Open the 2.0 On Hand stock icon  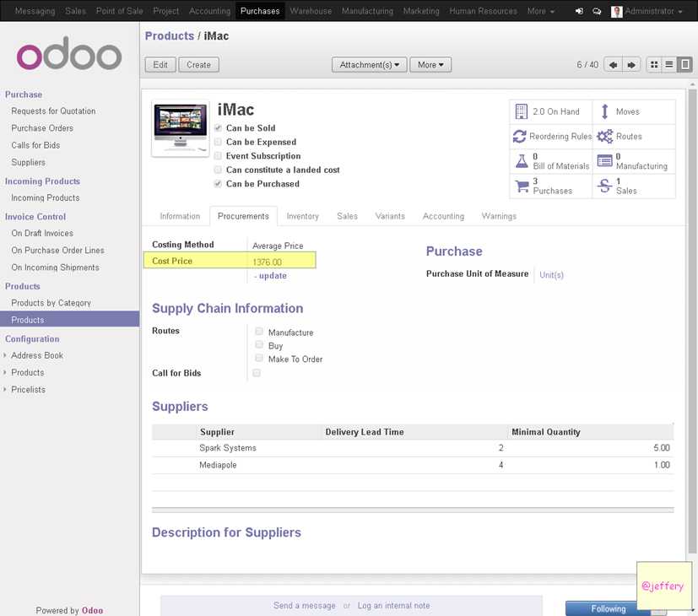pyautogui.click(x=521, y=111)
